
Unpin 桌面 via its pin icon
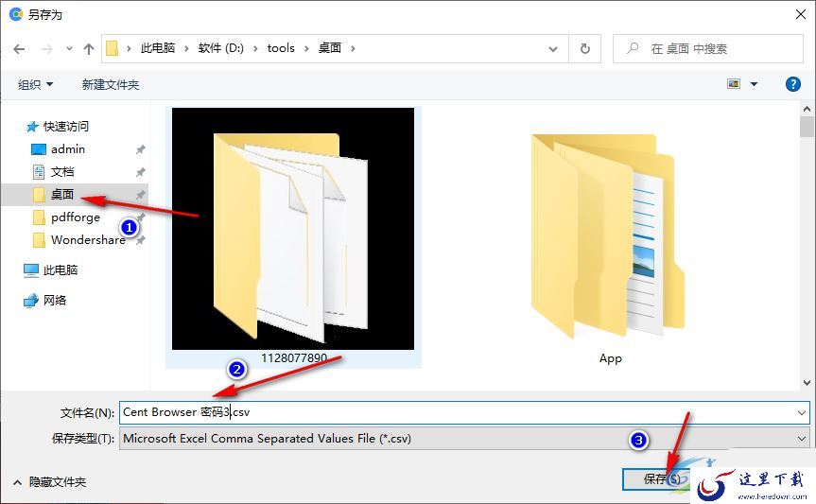coord(140,195)
